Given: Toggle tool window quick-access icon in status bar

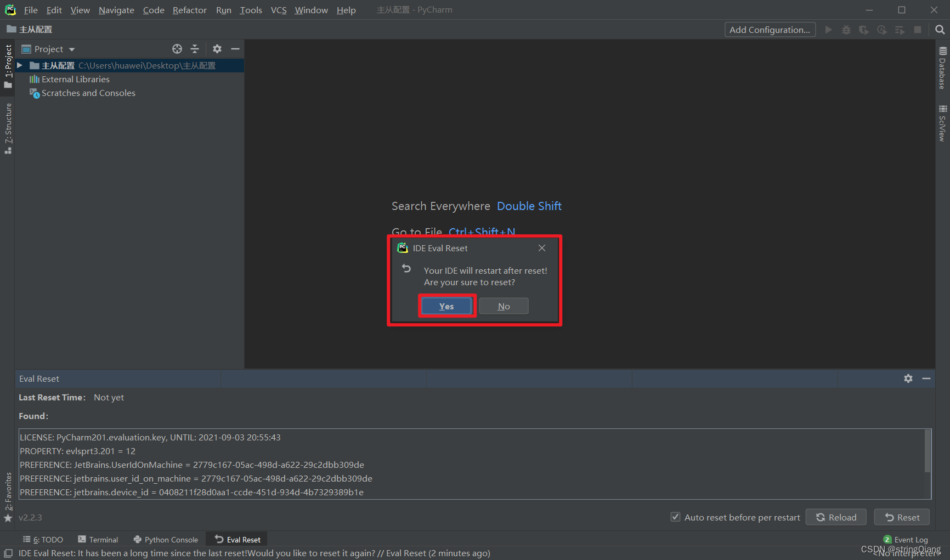Looking at the screenshot, I should 8,553.
